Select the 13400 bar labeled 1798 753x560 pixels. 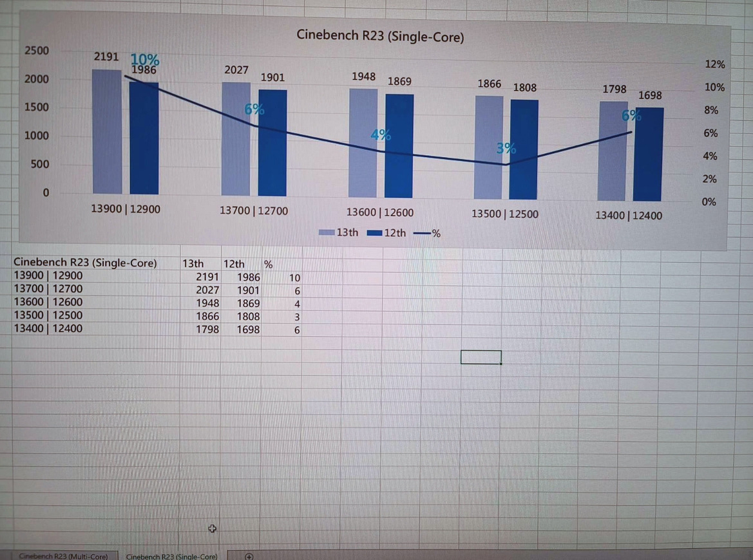pos(613,151)
